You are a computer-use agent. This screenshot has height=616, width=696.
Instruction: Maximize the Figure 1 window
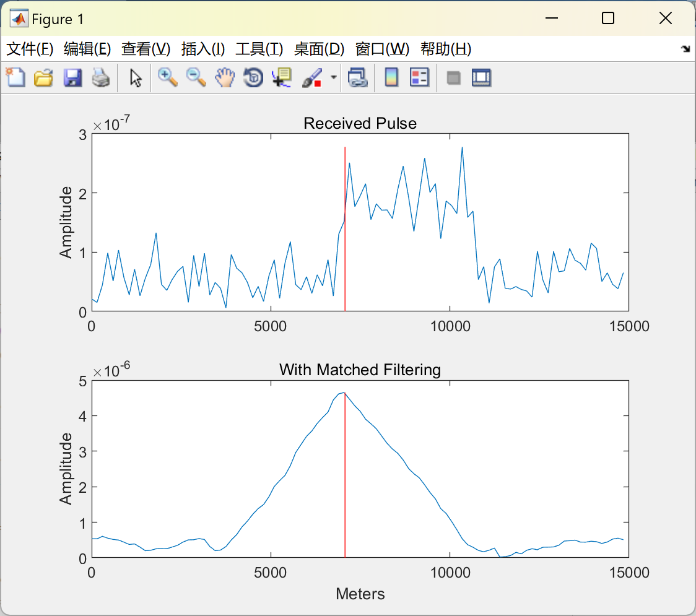[x=607, y=18]
